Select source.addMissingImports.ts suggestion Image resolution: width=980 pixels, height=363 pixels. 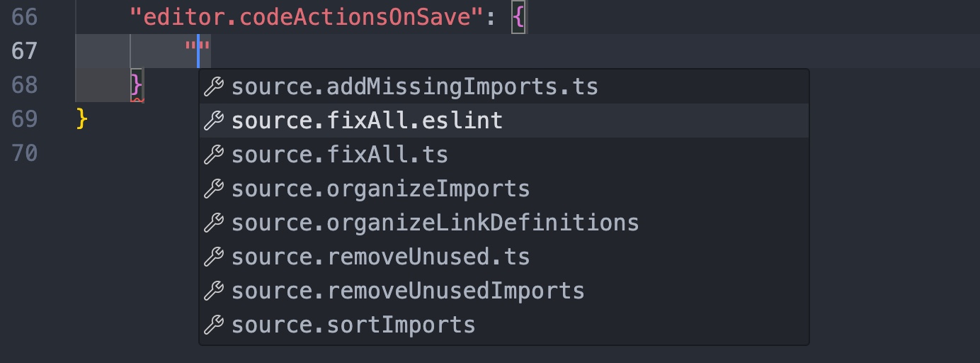click(414, 87)
